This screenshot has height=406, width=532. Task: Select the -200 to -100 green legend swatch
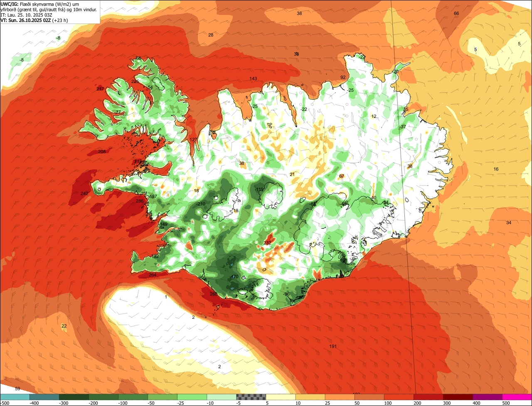(103, 397)
